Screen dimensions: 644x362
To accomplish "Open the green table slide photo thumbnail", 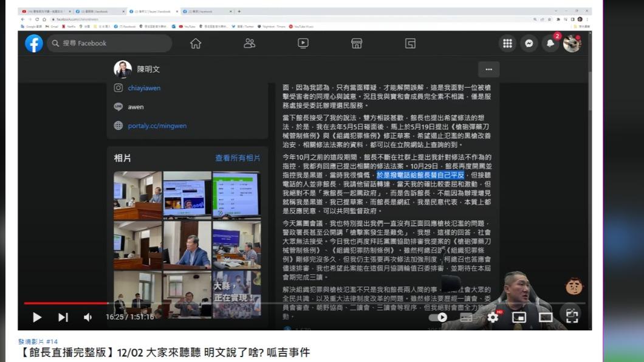I will [x=236, y=194].
